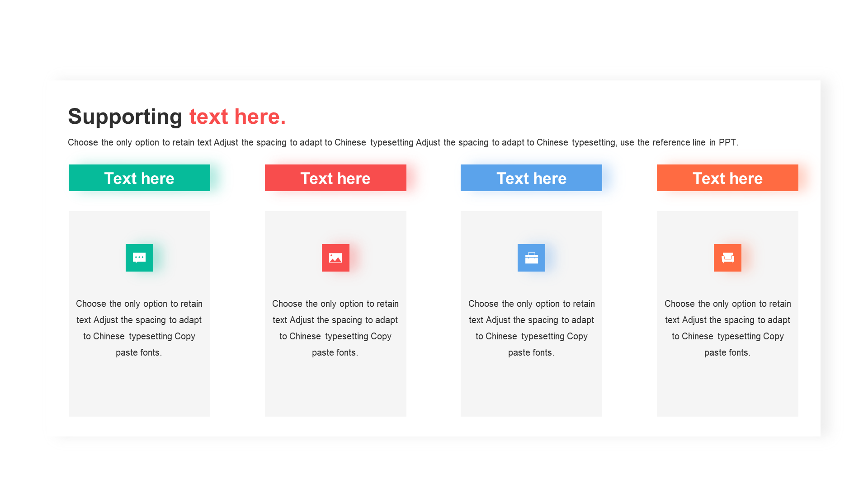Screen dimensions: 868x488
Task: Click the orange sofa icon
Action: pos(727,258)
